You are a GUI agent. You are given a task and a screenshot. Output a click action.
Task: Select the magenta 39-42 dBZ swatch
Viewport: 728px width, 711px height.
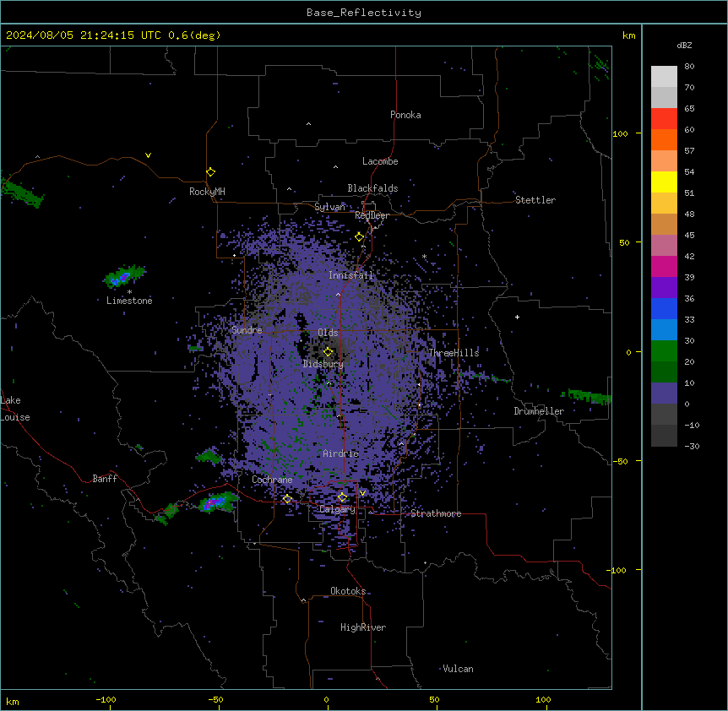tap(664, 266)
